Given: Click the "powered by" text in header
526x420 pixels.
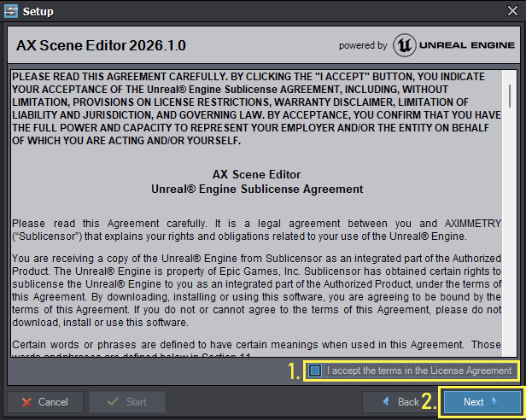Looking at the screenshot, I should tap(363, 45).
